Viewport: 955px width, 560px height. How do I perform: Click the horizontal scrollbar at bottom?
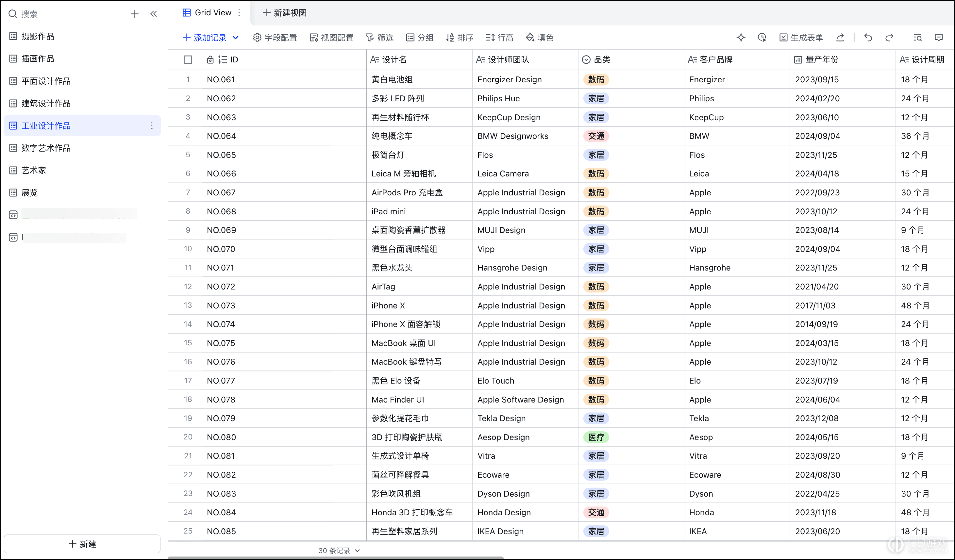click(336, 558)
